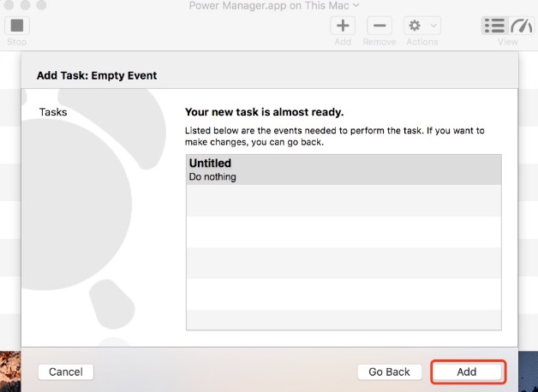Click the Add button to confirm task

(x=466, y=372)
